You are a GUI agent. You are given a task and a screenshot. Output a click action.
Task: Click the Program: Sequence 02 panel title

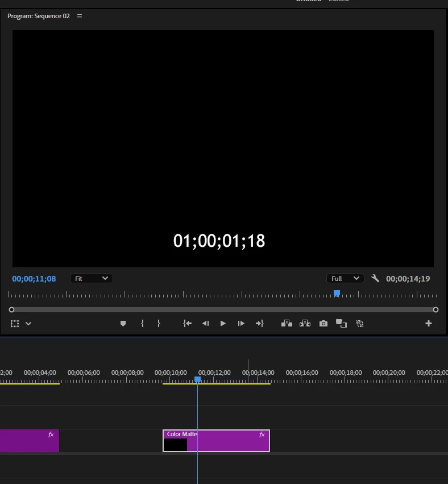click(x=39, y=16)
